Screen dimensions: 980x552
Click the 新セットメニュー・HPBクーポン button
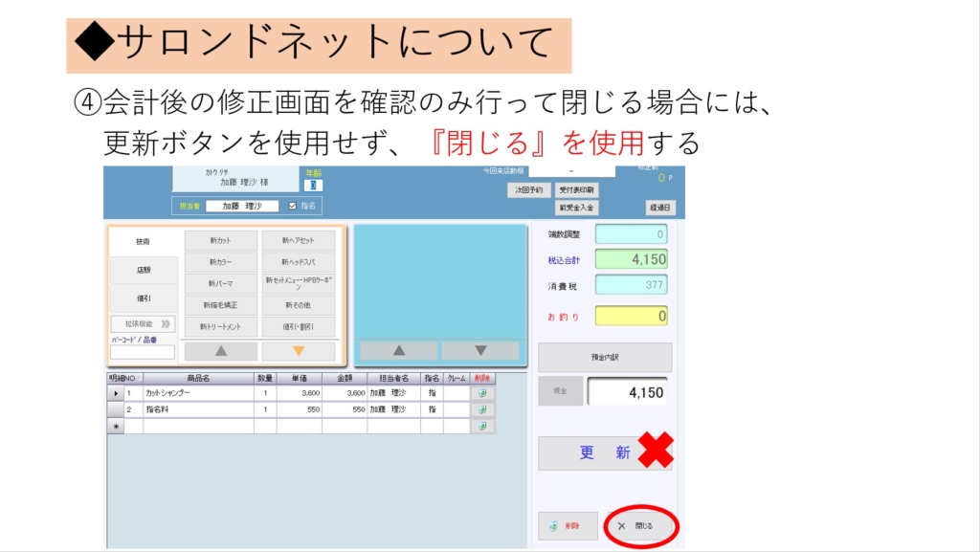[x=299, y=283]
